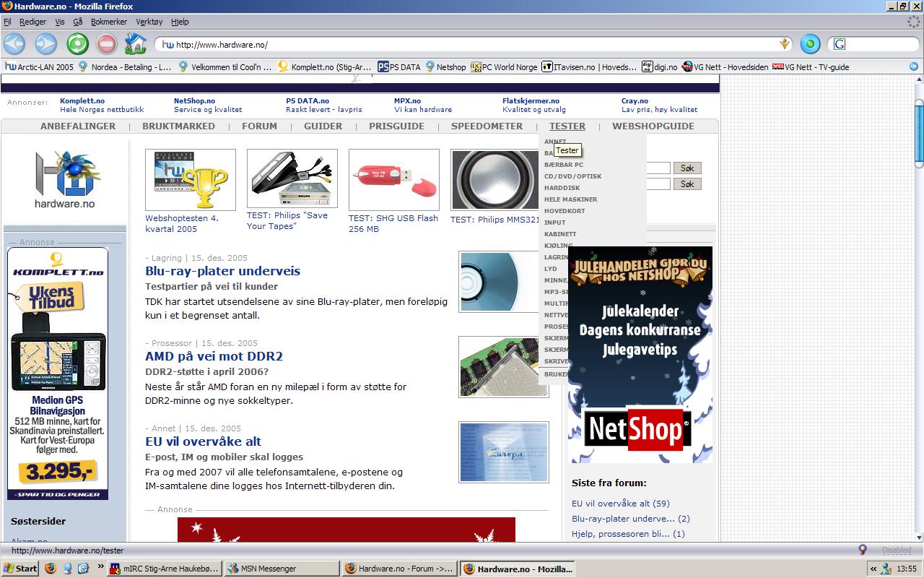Open Velkommen til Cool'n bookmark
924x578 pixels.
225,66
